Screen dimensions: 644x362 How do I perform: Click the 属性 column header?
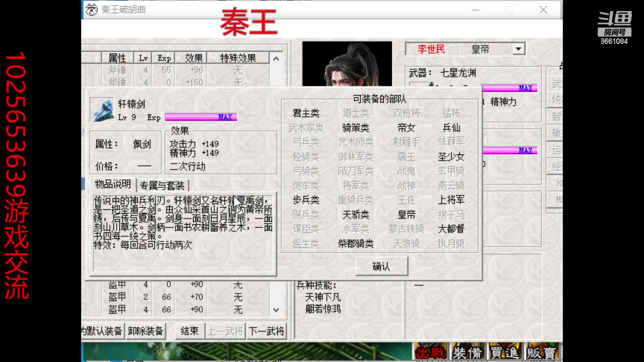click(117, 58)
